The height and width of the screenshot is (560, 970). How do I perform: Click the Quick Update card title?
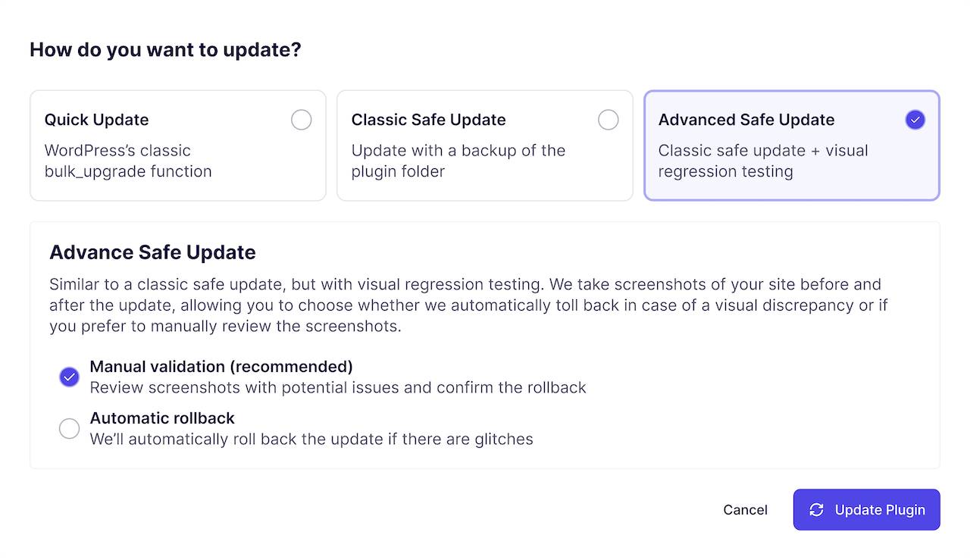(96, 120)
